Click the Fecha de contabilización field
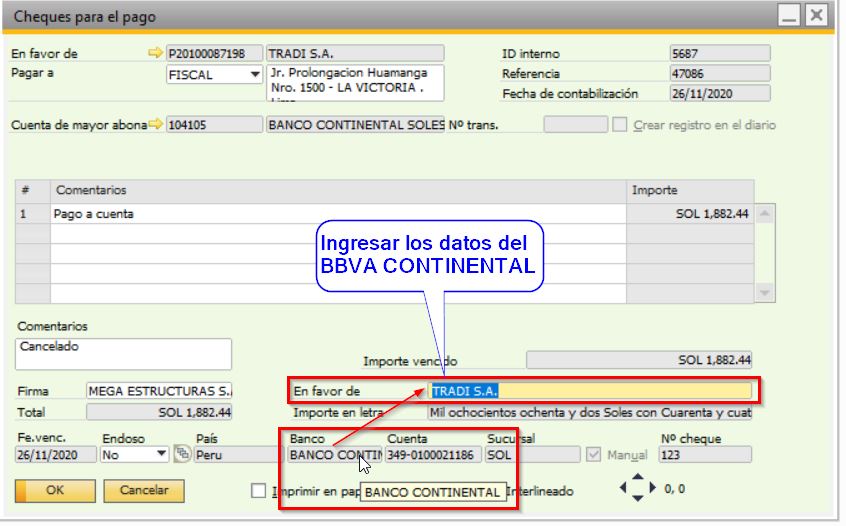Screen dimensions: 846x526 point(720,93)
